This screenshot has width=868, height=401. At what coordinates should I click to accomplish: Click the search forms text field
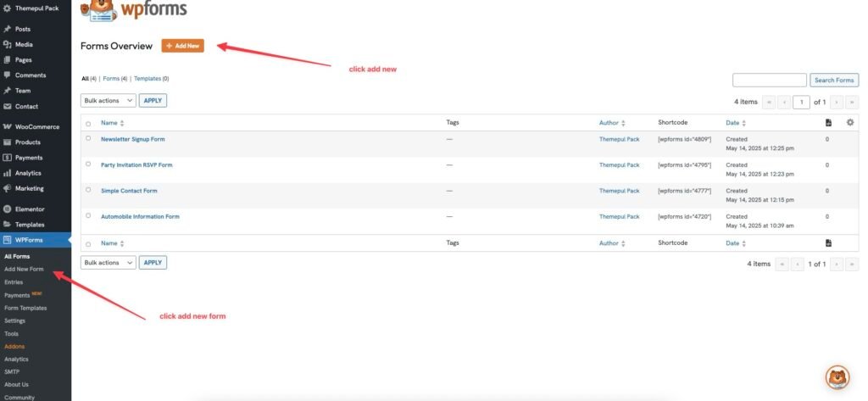point(769,81)
